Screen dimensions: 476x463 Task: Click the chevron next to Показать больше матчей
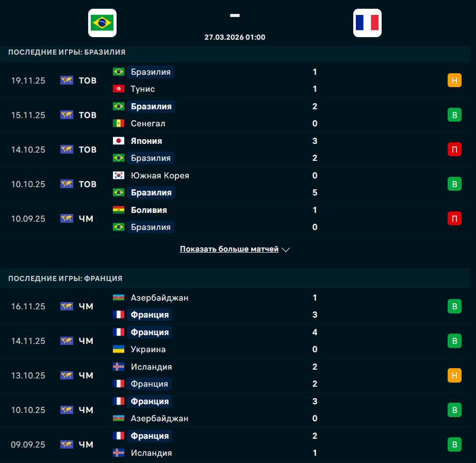(286, 250)
